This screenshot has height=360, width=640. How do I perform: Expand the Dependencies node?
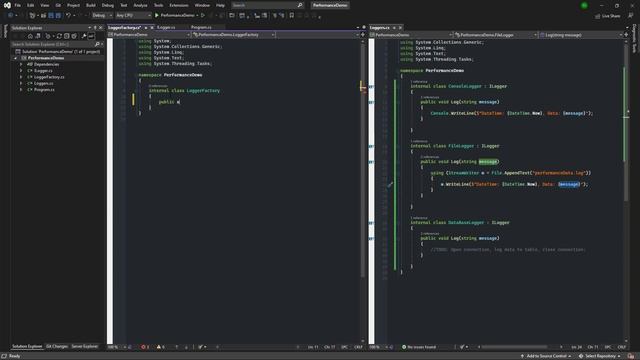click(21, 64)
